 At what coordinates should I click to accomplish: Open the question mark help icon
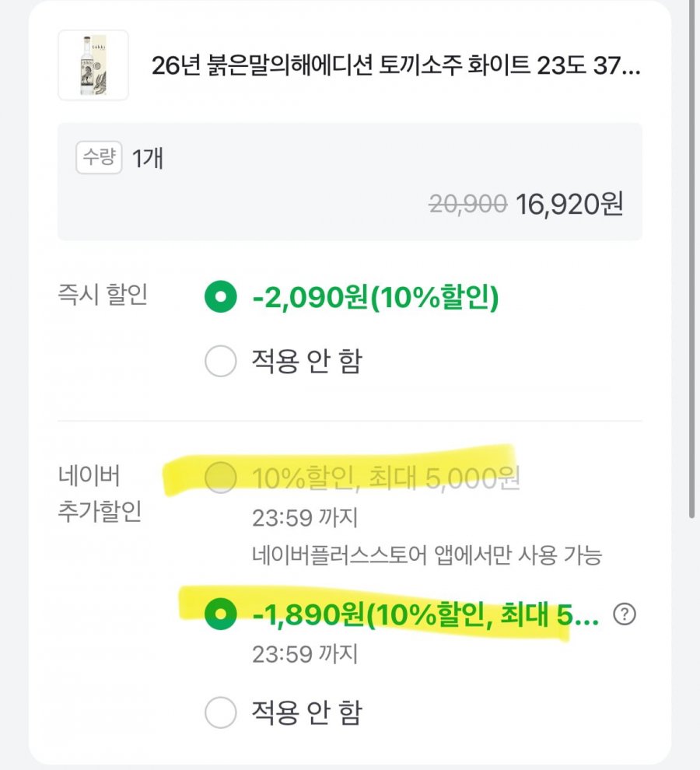[x=625, y=614]
